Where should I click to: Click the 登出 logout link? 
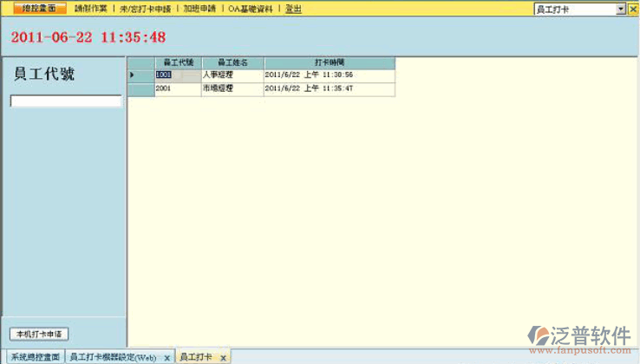(293, 9)
